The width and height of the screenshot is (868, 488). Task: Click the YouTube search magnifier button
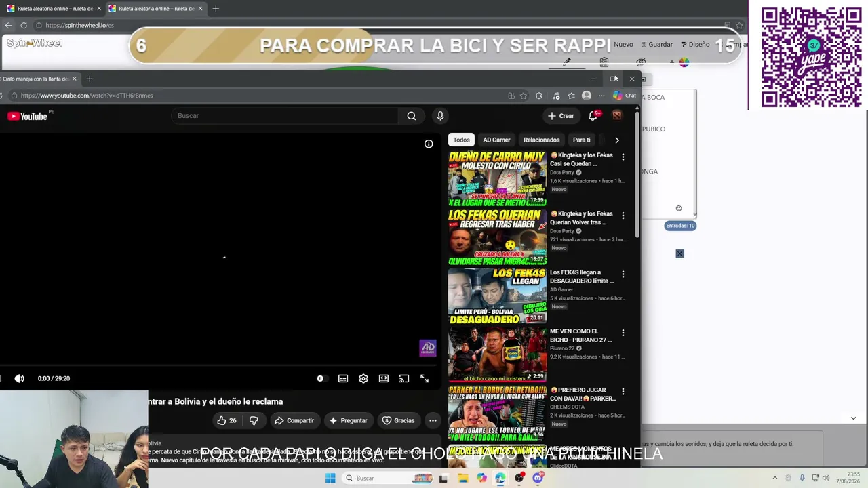(x=412, y=116)
